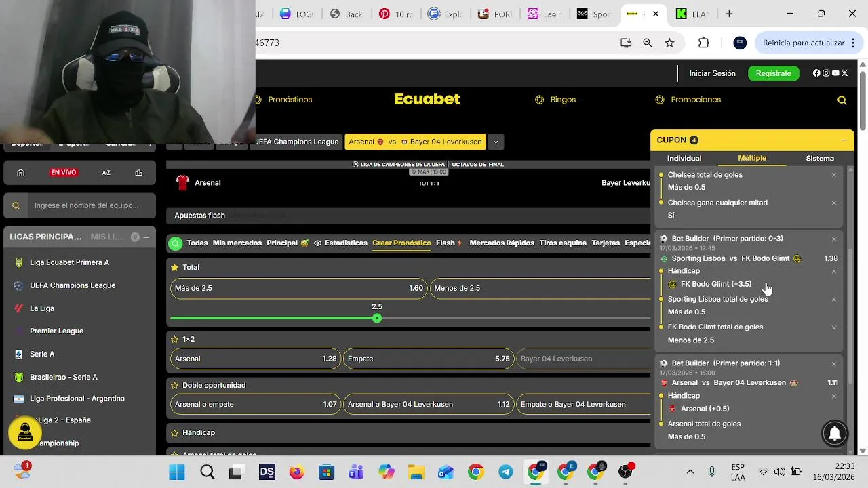Remove Sporting Lisboa total de goles selection
868x488 pixels.
point(834,299)
